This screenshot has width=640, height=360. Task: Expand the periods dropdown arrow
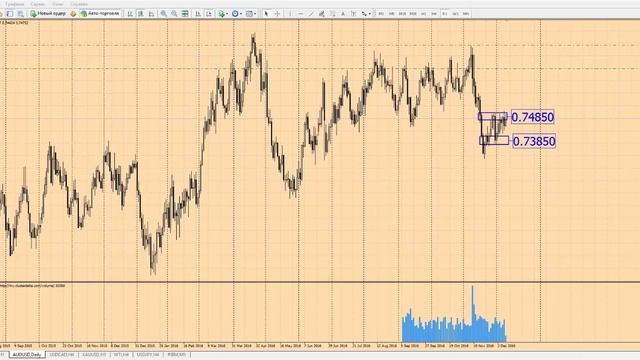pos(241,14)
